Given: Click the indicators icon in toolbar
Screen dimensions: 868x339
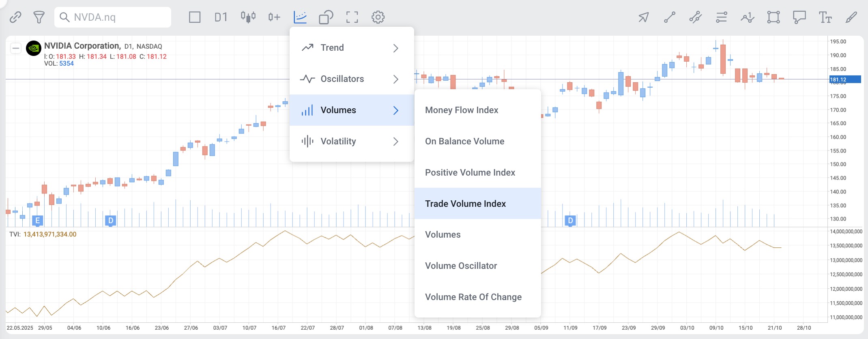Looking at the screenshot, I should (300, 17).
